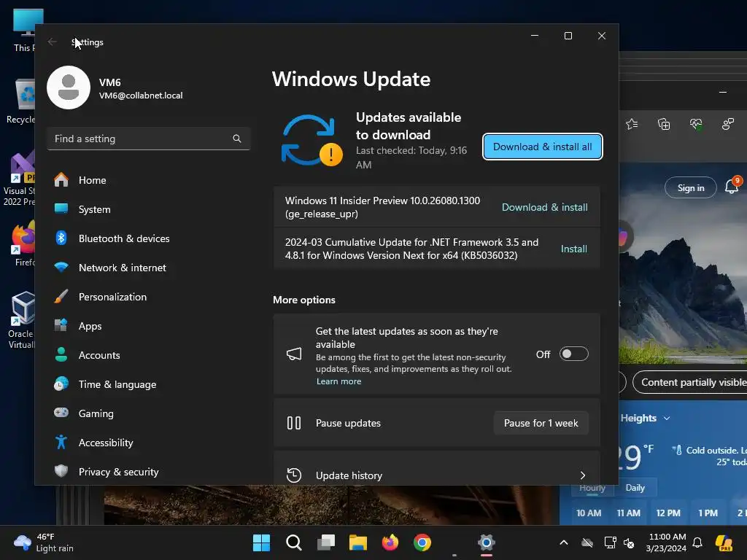Click the Pause updates icon
The image size is (747, 560).
point(294,423)
